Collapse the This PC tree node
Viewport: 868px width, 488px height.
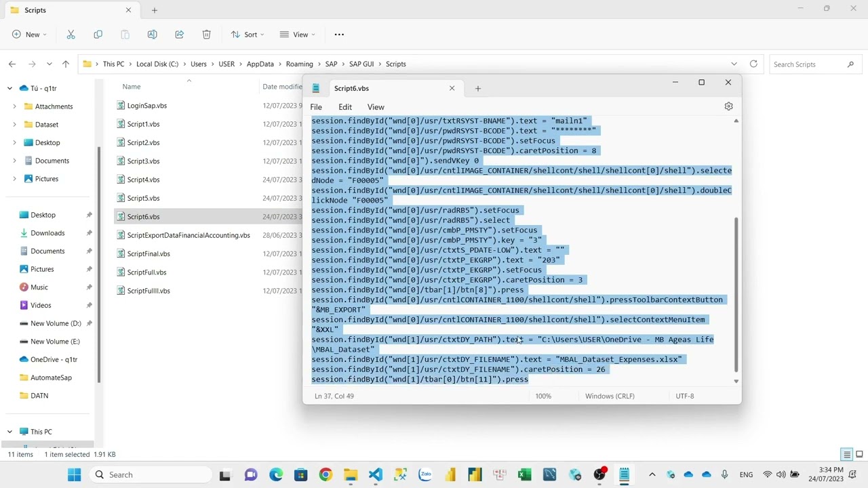pos(9,432)
